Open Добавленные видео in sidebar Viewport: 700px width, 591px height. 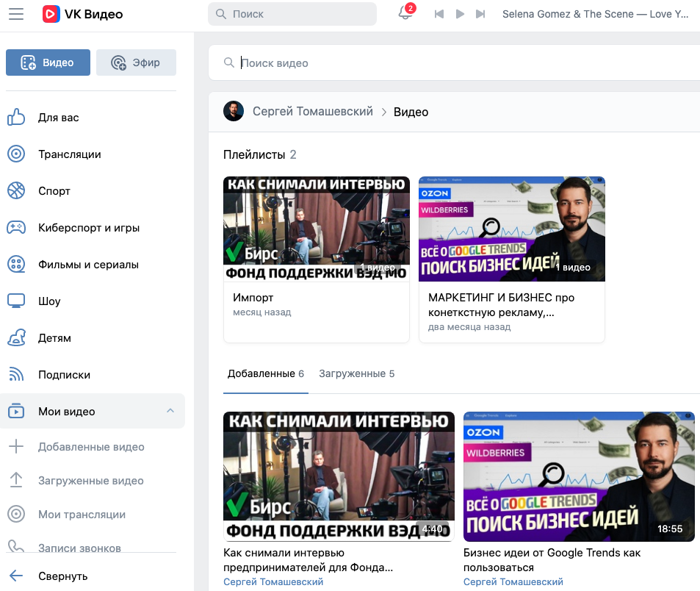click(x=91, y=447)
